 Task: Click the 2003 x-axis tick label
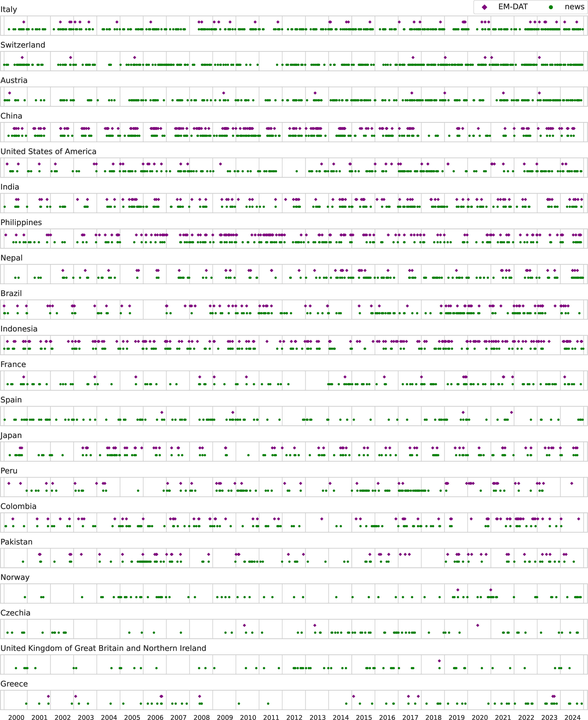coord(86,717)
